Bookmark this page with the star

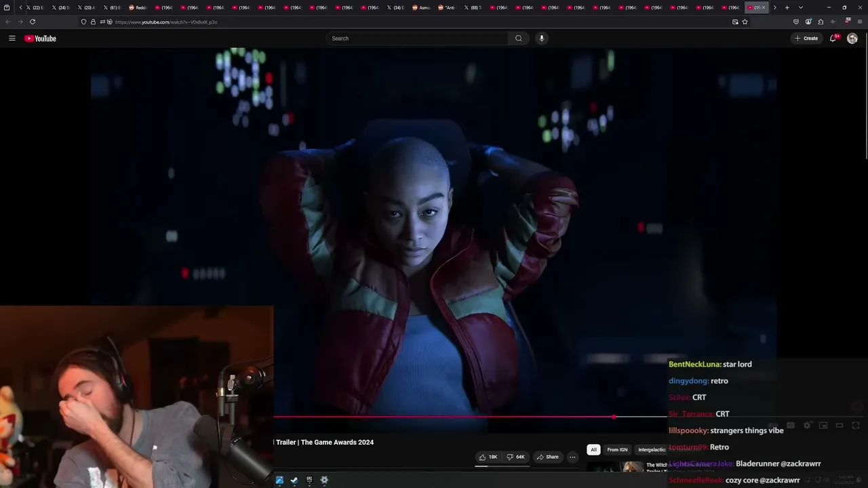click(745, 22)
